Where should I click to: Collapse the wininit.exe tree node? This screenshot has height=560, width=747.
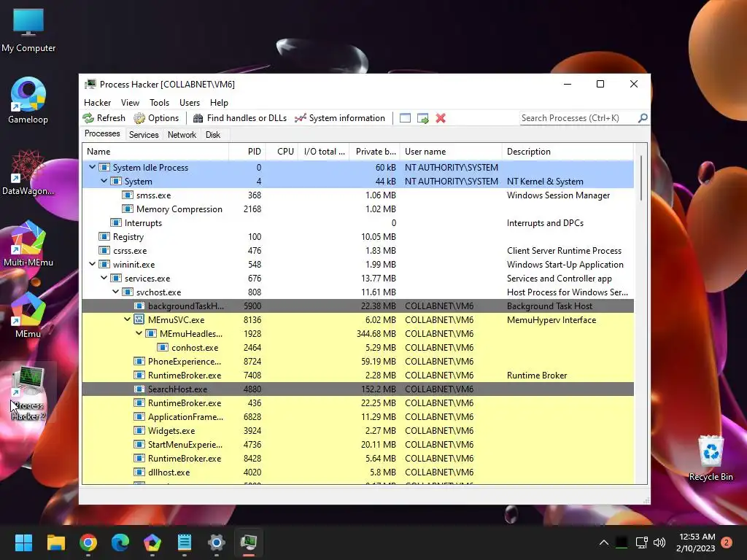93,264
